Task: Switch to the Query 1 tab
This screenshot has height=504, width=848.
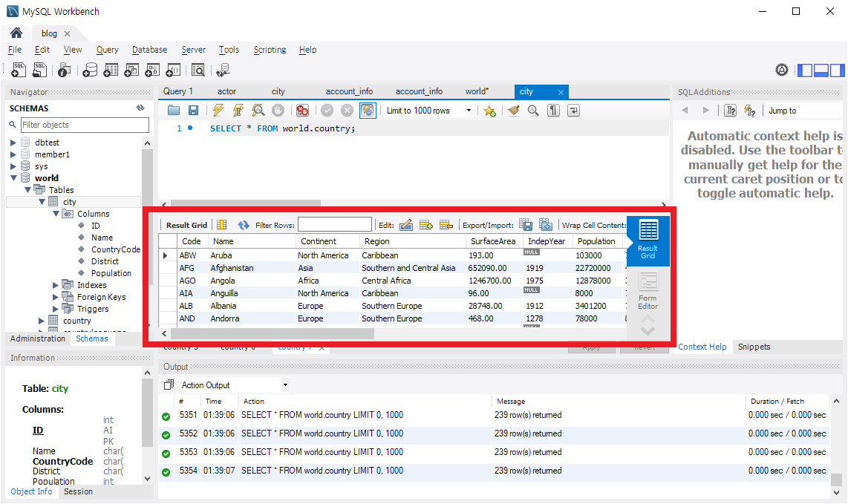Action: click(178, 91)
